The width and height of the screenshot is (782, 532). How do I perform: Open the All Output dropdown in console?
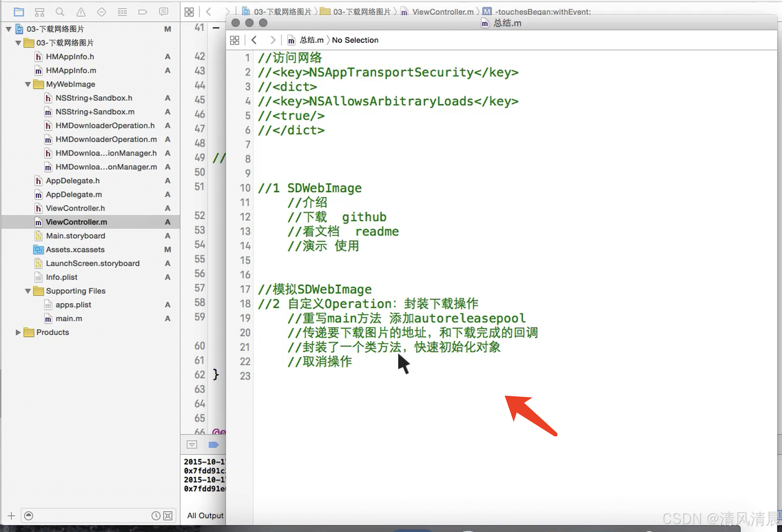(205, 515)
